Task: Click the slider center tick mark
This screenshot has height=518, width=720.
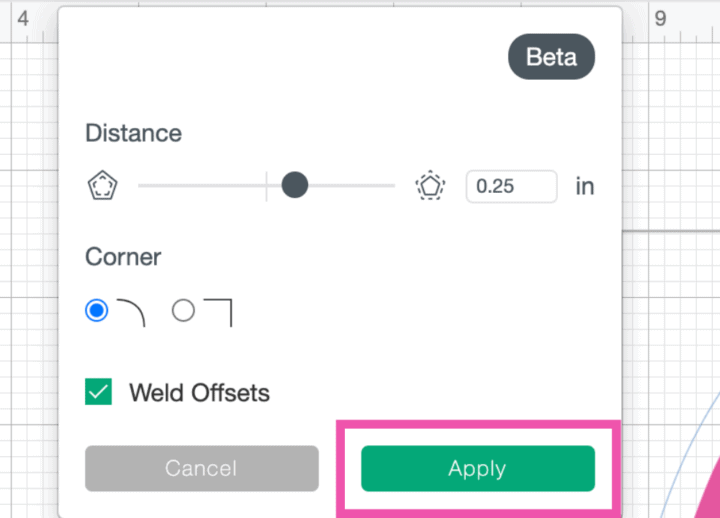Action: tap(266, 185)
